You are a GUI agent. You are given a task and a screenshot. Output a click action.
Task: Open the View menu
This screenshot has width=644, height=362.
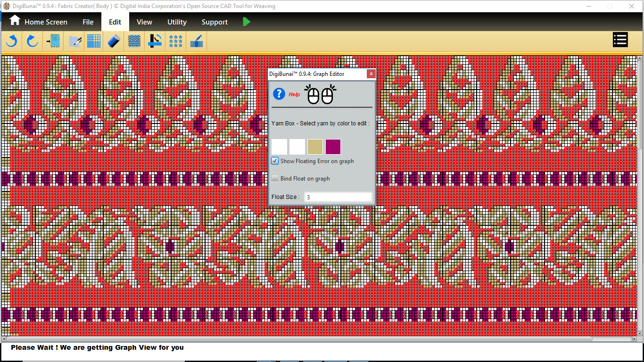tap(144, 22)
